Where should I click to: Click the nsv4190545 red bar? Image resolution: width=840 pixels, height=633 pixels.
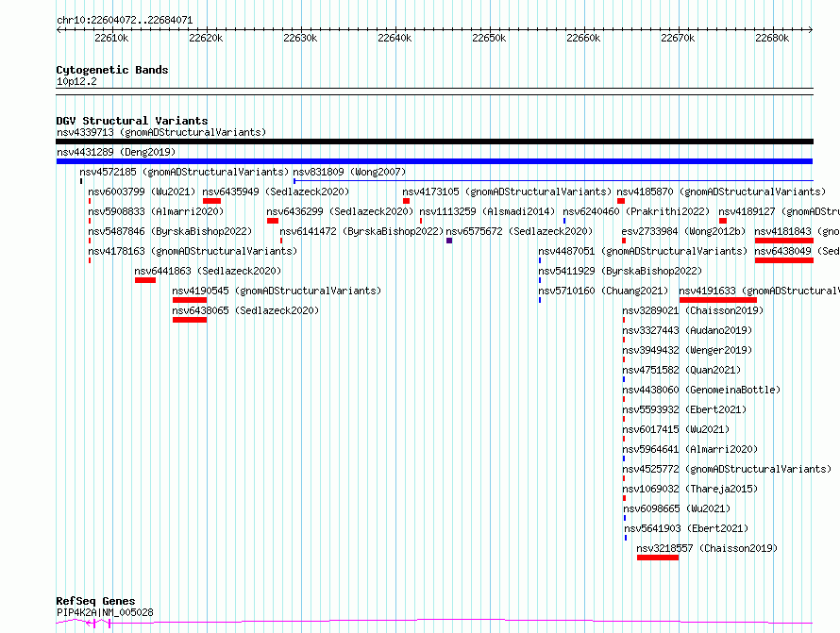190,300
